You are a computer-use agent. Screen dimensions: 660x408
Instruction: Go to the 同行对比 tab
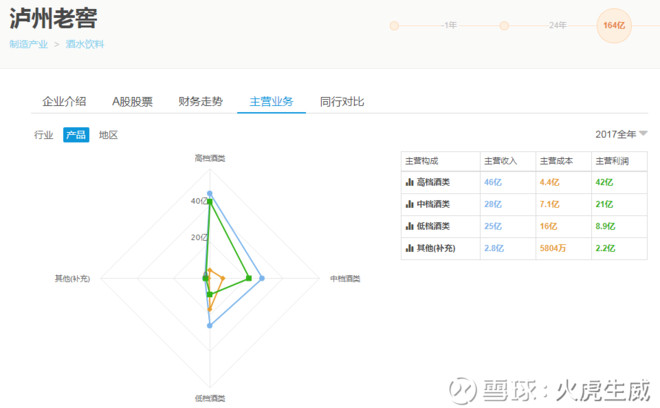pyautogui.click(x=342, y=101)
